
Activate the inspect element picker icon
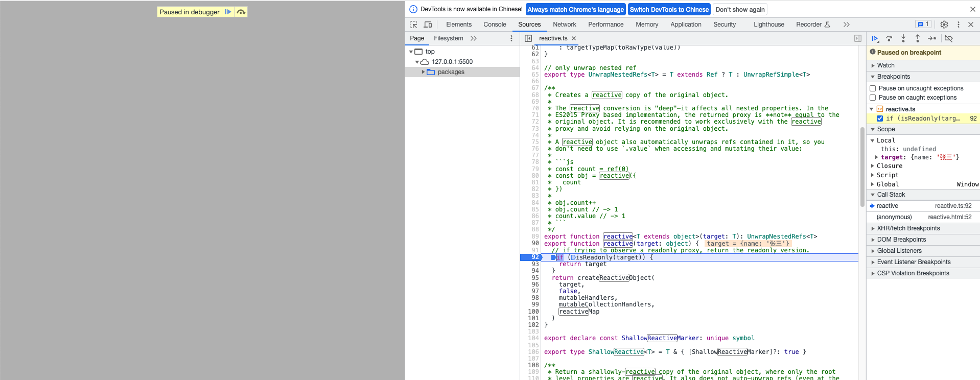413,25
